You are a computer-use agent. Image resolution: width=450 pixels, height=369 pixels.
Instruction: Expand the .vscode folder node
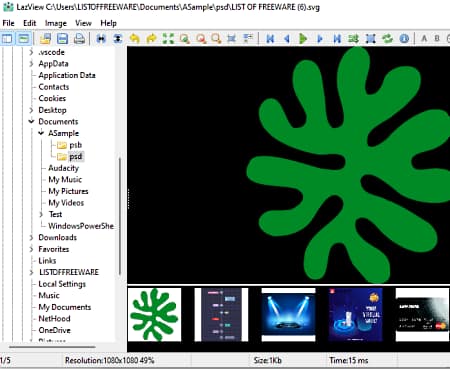click(31, 52)
